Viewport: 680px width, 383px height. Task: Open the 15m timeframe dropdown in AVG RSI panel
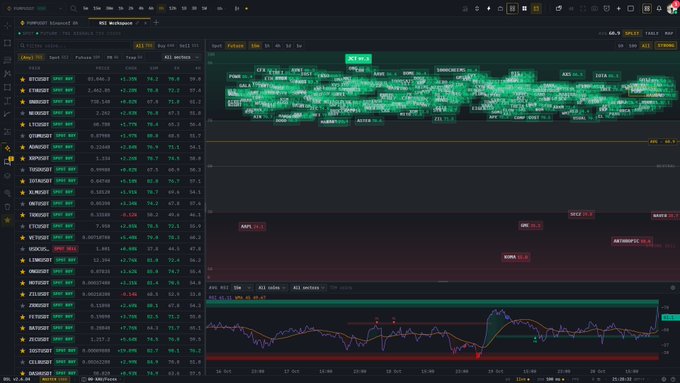(242, 288)
